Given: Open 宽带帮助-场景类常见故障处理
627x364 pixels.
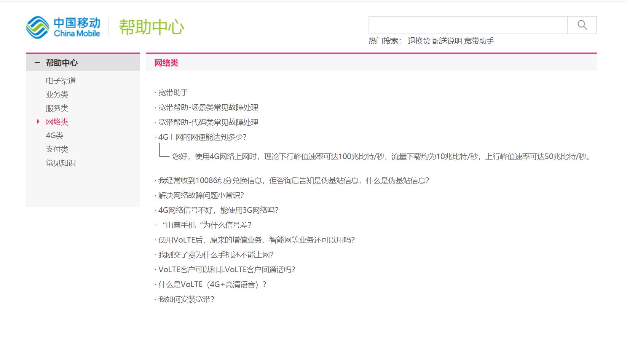Looking at the screenshot, I should pyautogui.click(x=208, y=107).
